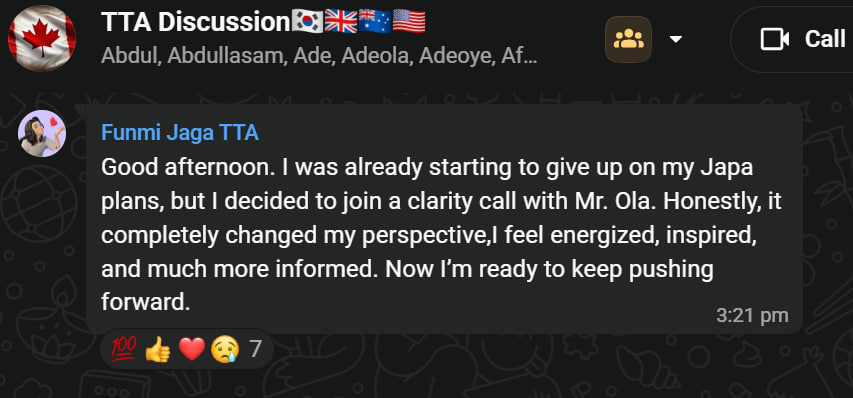Open reaction details via the count 7

255,349
